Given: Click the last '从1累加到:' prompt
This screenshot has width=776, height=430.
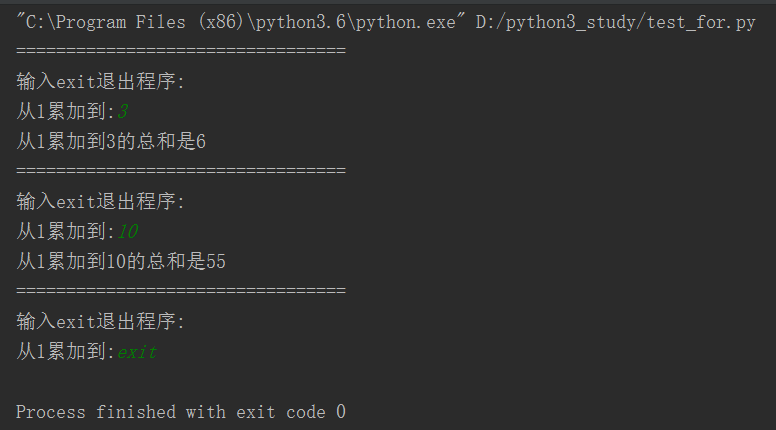Looking at the screenshot, I should point(66,352).
